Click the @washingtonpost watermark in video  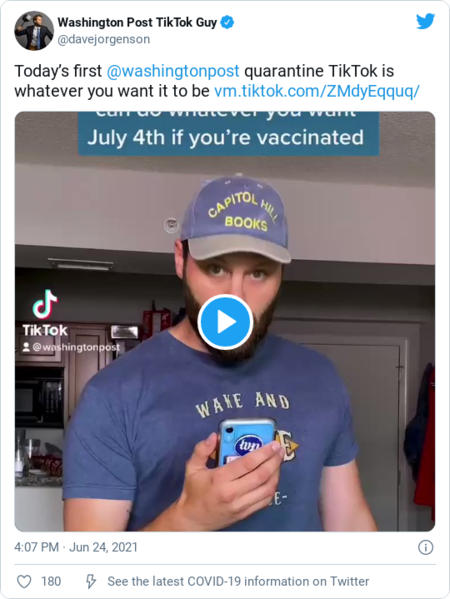click(x=71, y=347)
